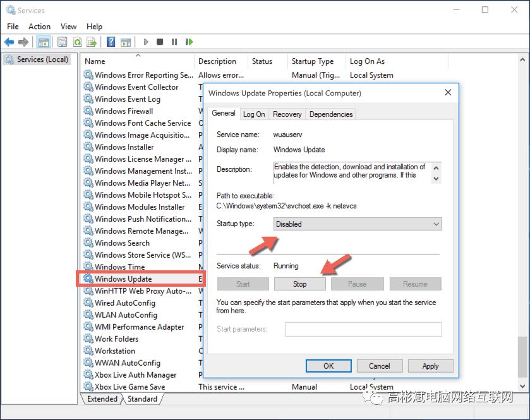Open the Help menu
Viewport: 530px width, 420px height.
click(x=94, y=27)
